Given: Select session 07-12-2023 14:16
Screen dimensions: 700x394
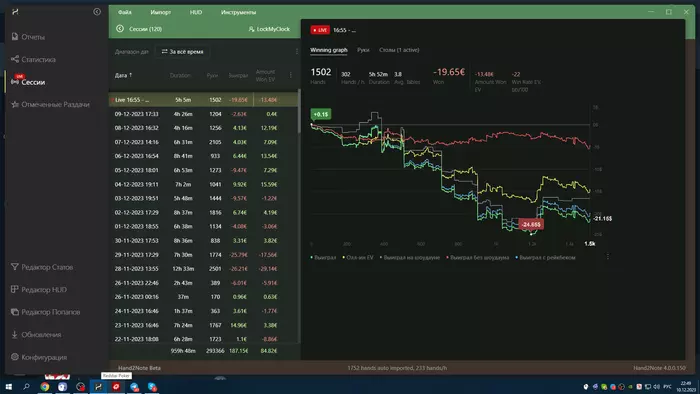Looking at the screenshot, I should [x=204, y=142].
